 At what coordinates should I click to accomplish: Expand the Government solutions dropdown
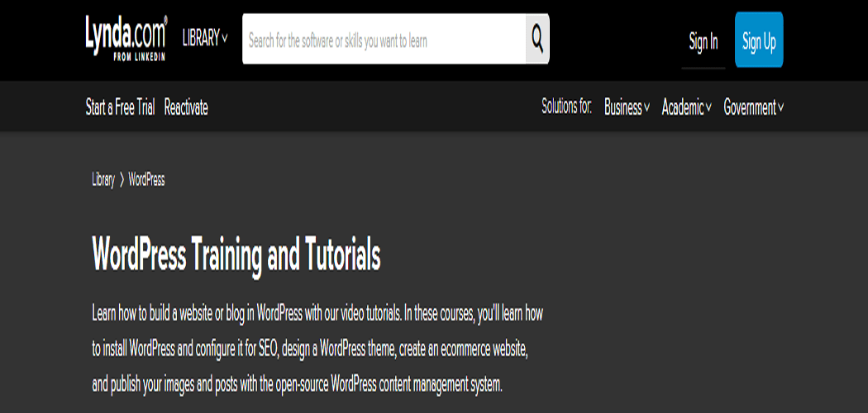click(x=753, y=107)
